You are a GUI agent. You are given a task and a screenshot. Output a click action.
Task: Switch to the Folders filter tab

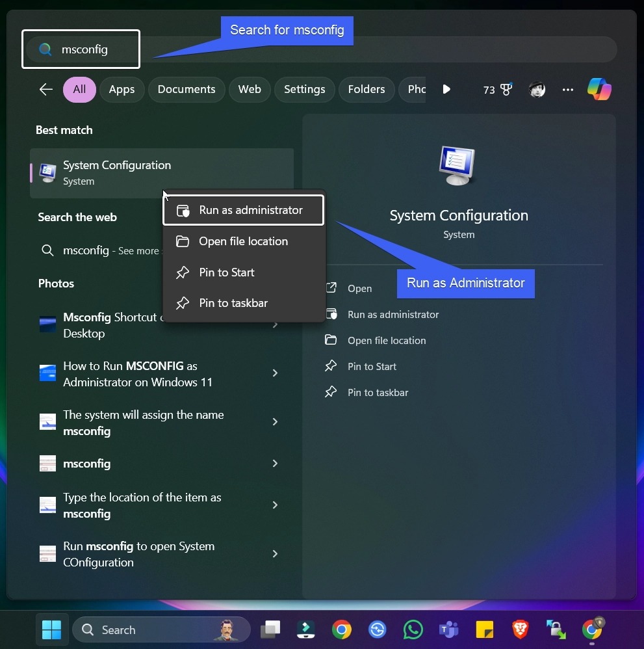click(367, 89)
